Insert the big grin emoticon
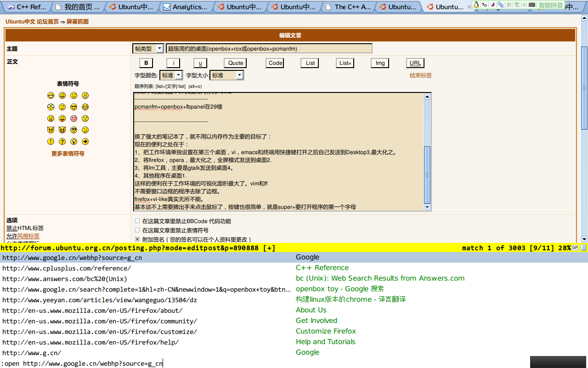This screenshot has width=588, height=368. click(51, 95)
